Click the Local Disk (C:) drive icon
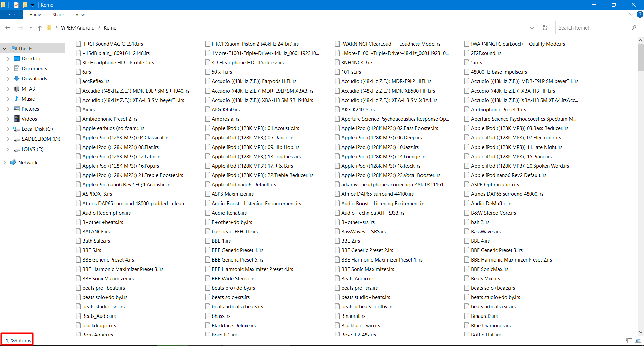The image size is (644, 346). [16, 129]
